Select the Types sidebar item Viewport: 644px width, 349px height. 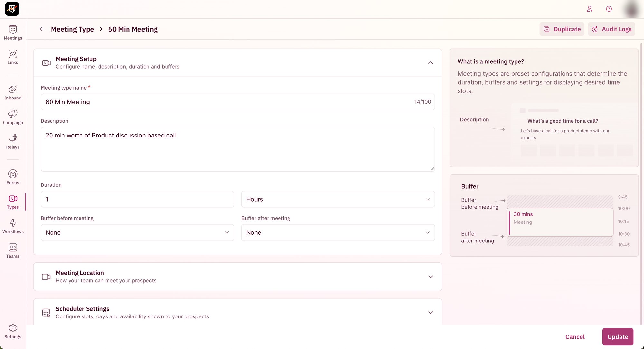[13, 202]
